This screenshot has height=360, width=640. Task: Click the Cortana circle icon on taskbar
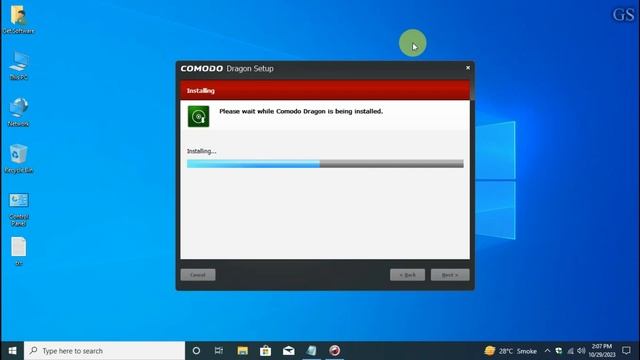point(196,351)
